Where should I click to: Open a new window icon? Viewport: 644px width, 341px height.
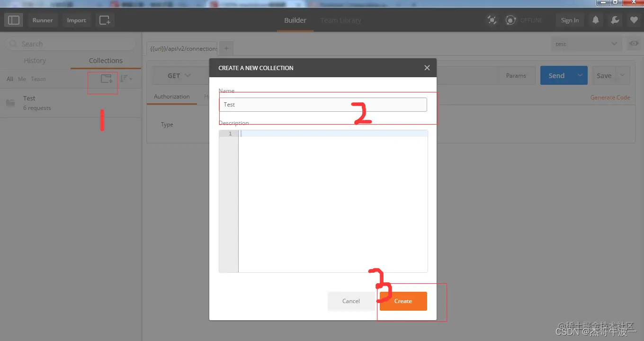coord(105,20)
